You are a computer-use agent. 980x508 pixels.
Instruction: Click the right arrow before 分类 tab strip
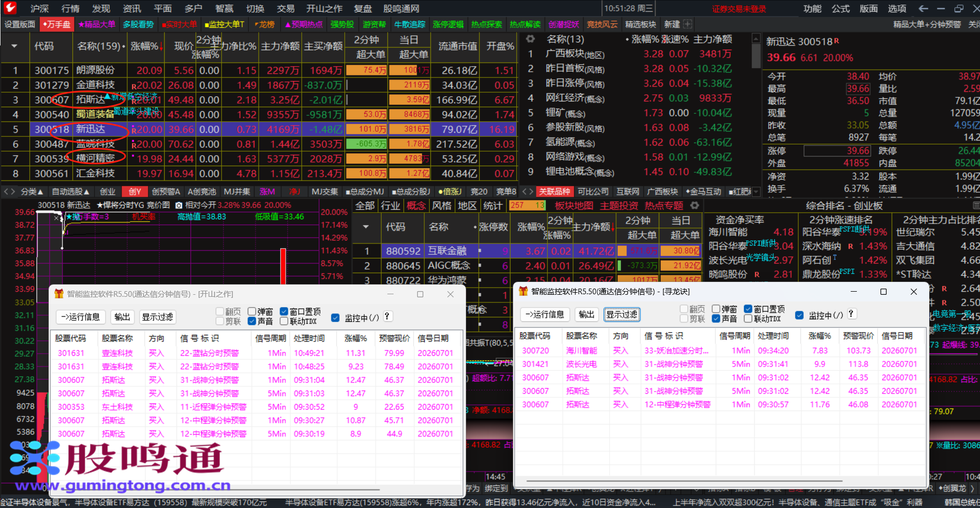tap(13, 192)
